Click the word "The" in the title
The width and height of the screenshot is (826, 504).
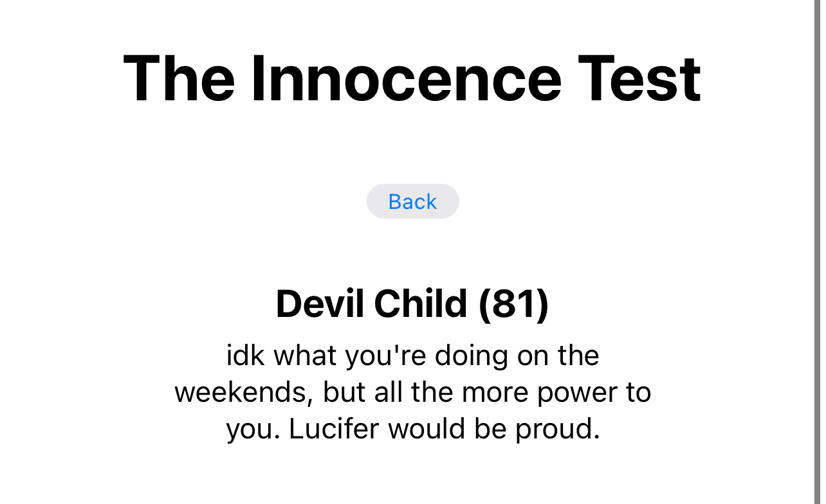click(179, 79)
